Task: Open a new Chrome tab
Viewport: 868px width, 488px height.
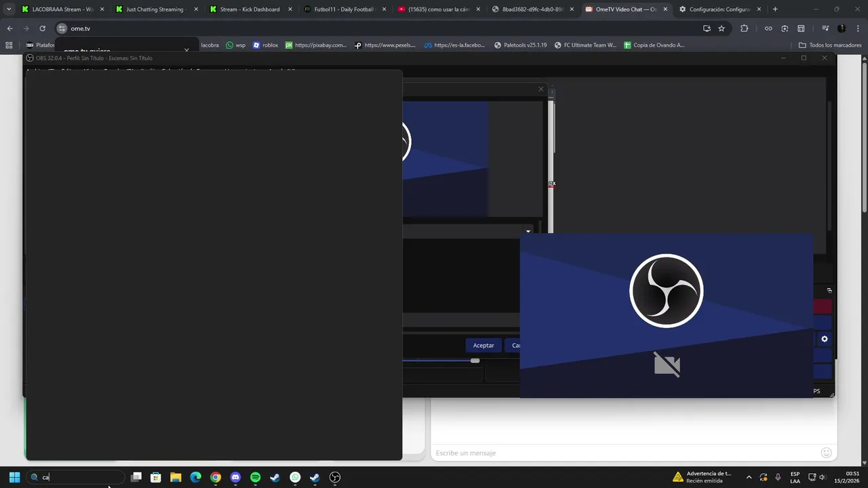Action: pos(775,9)
